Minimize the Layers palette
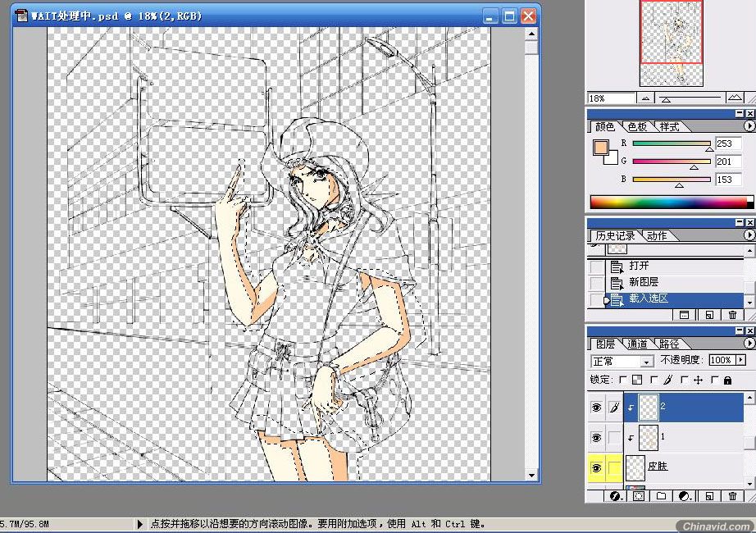This screenshot has height=533, width=756. [x=740, y=330]
